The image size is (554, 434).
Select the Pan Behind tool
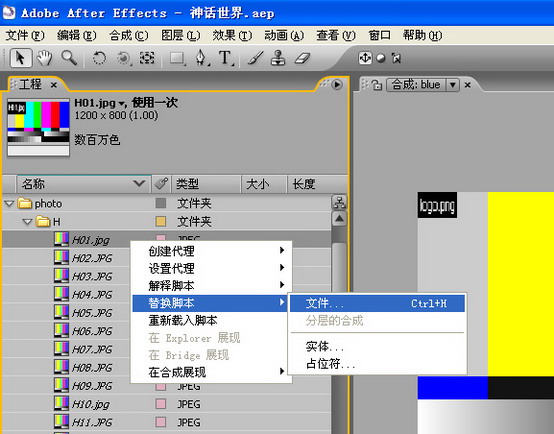147,58
